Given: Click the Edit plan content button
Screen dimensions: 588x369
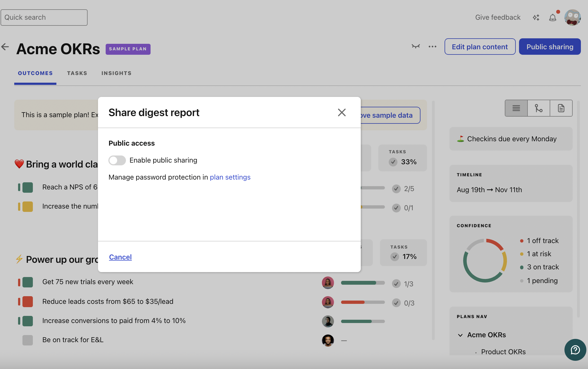Looking at the screenshot, I should (480, 47).
